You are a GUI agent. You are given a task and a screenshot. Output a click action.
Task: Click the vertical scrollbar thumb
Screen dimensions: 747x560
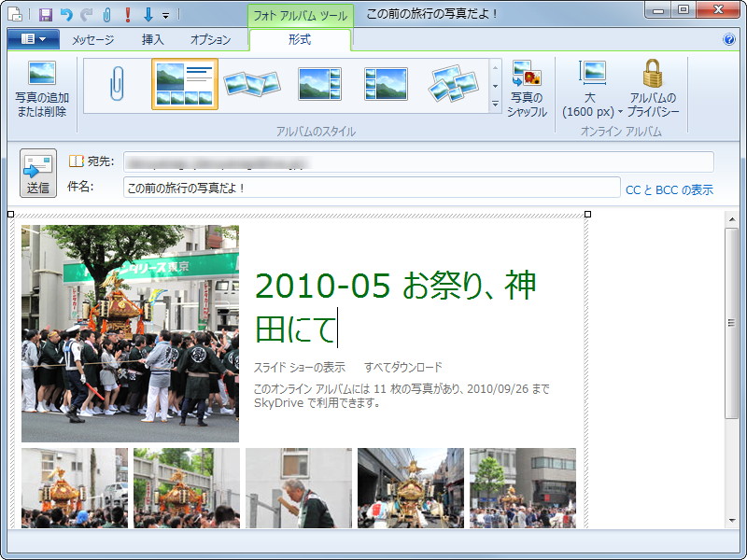(x=732, y=323)
